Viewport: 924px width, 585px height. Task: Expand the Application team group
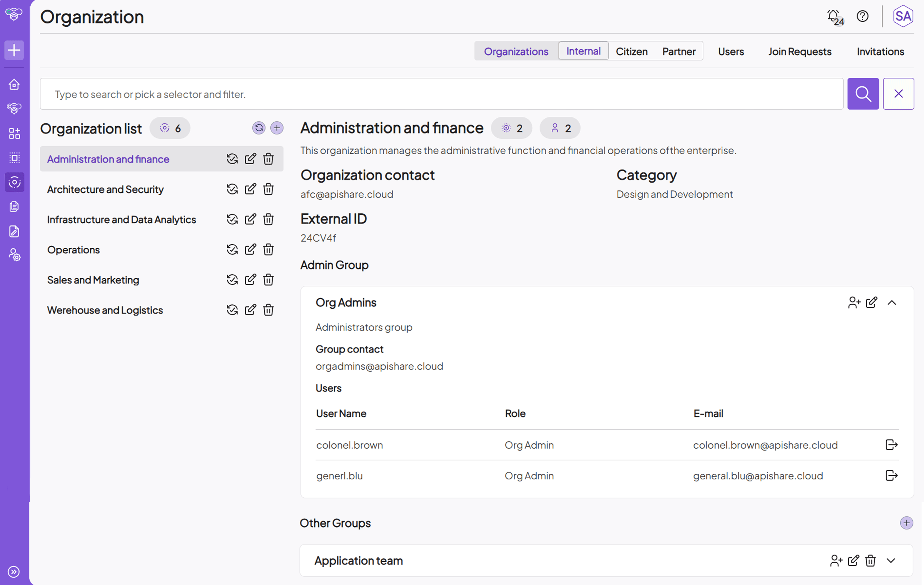point(891,560)
